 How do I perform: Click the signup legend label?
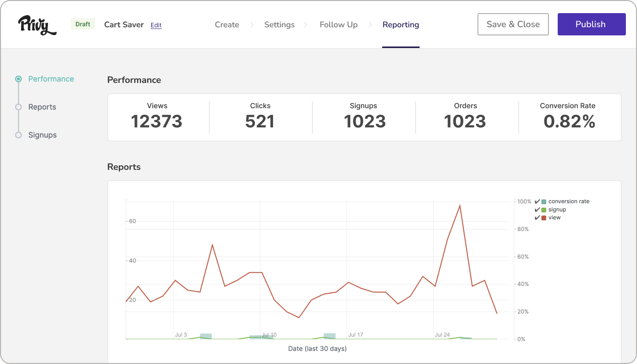tap(557, 209)
